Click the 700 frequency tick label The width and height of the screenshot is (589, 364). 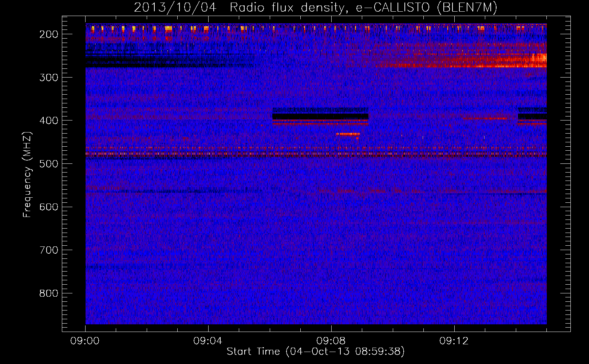(x=48, y=250)
